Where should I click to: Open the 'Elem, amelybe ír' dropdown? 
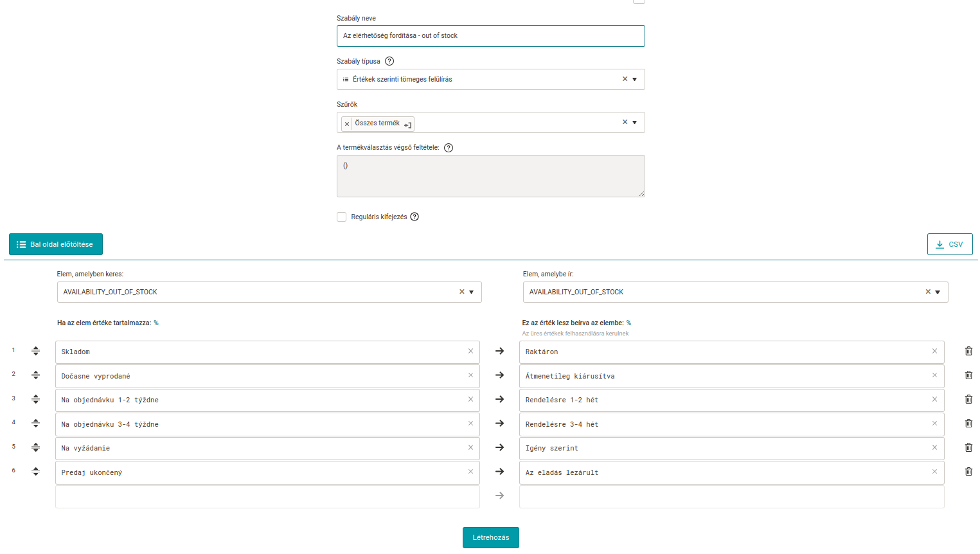point(937,292)
